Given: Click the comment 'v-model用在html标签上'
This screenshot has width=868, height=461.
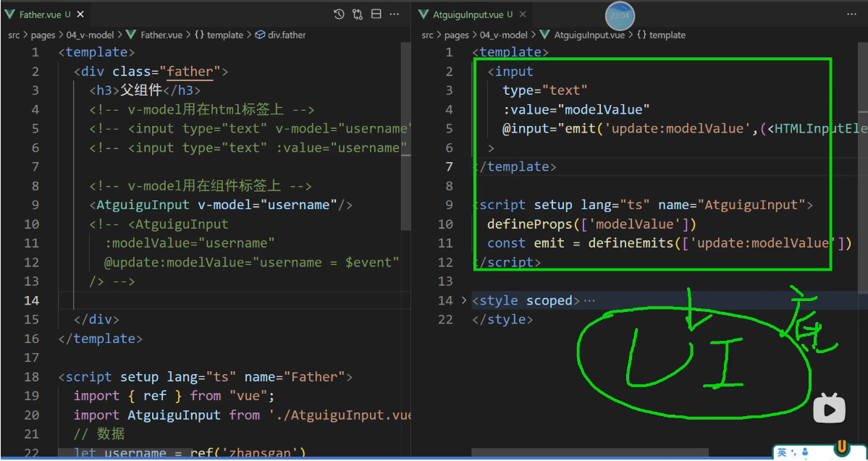Looking at the screenshot, I should 202,109.
